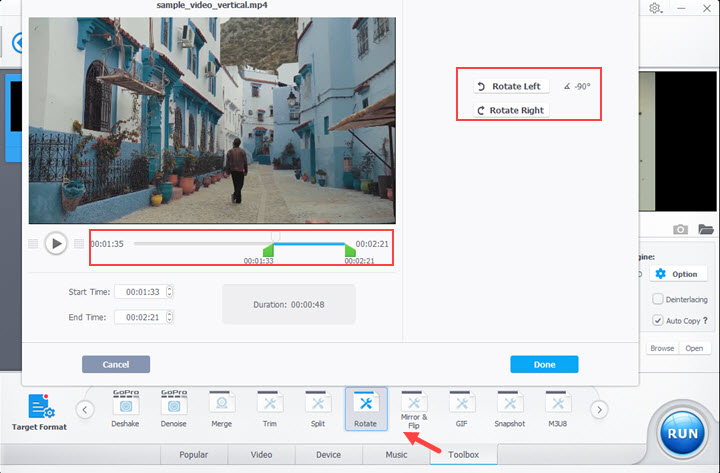The width and height of the screenshot is (720, 473).
Task: Click the green trim start marker
Action: (269, 250)
